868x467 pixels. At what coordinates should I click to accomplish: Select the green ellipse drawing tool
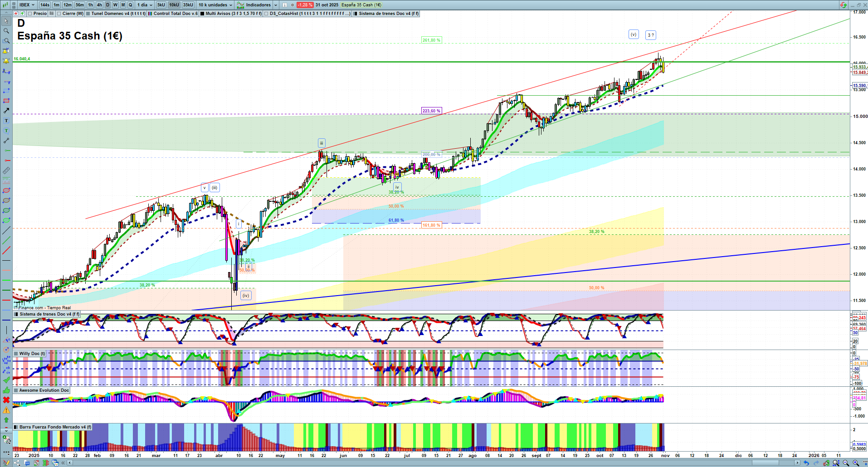click(6, 210)
